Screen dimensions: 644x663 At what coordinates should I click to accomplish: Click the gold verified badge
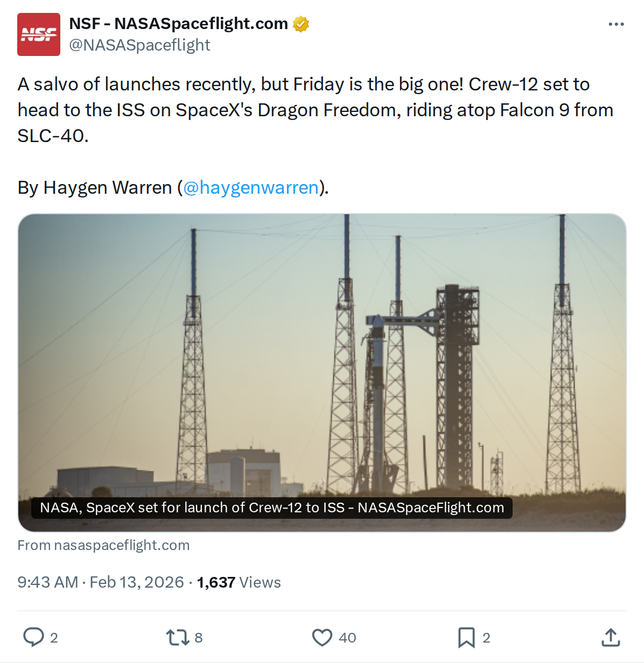pos(301,23)
